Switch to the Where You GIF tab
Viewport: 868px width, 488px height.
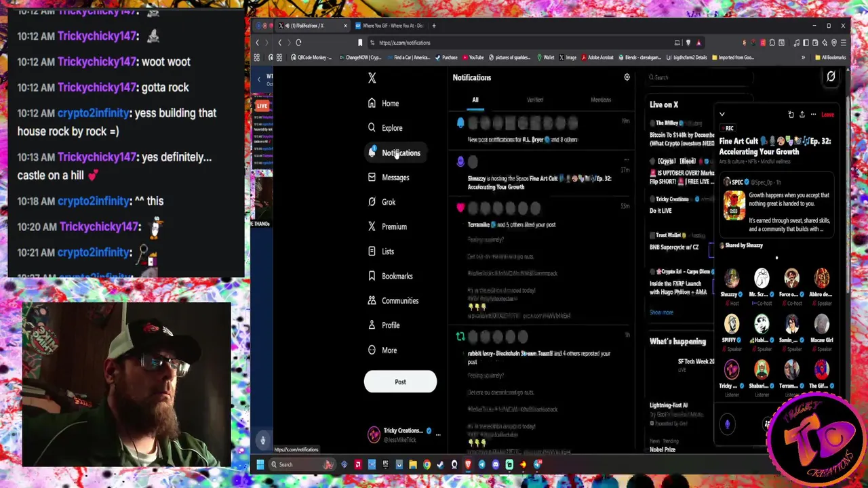(390, 26)
